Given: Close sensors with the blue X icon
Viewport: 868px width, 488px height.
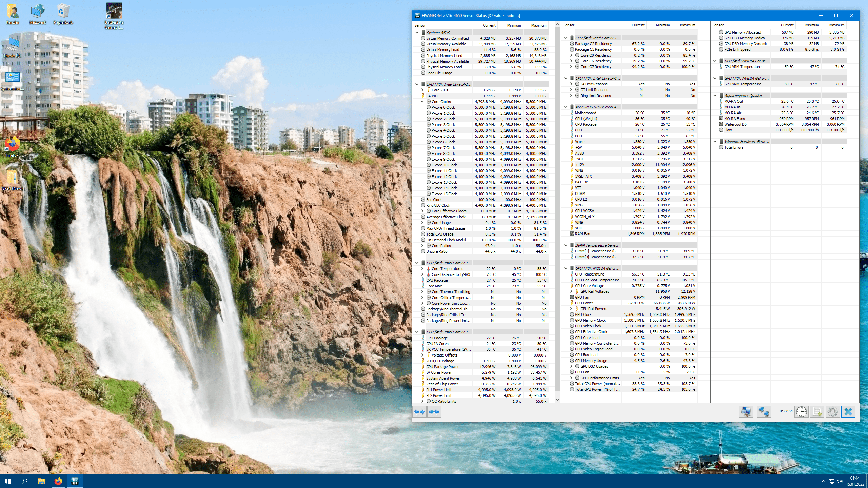Looking at the screenshot, I should (x=848, y=412).
